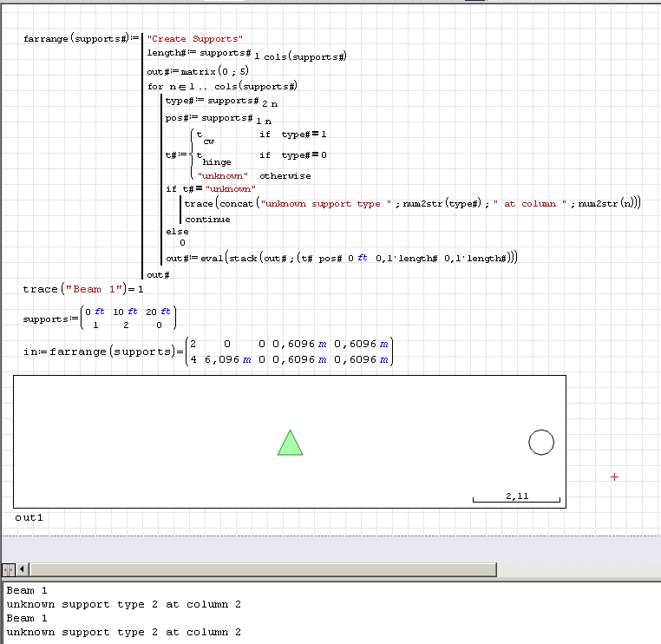661x644 pixels.
Task: Select the trace("Beam 1")=1 expression
Action: tap(83, 288)
